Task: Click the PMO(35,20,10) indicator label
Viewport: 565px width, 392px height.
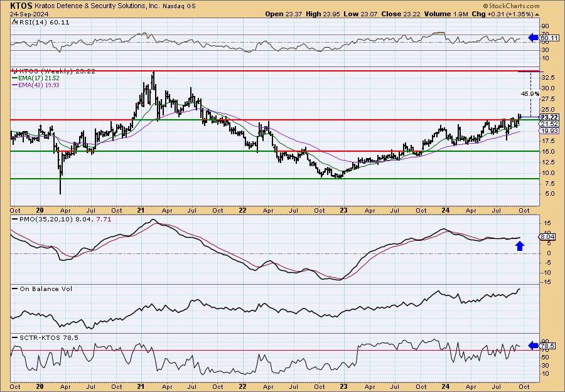Action: (x=46, y=219)
